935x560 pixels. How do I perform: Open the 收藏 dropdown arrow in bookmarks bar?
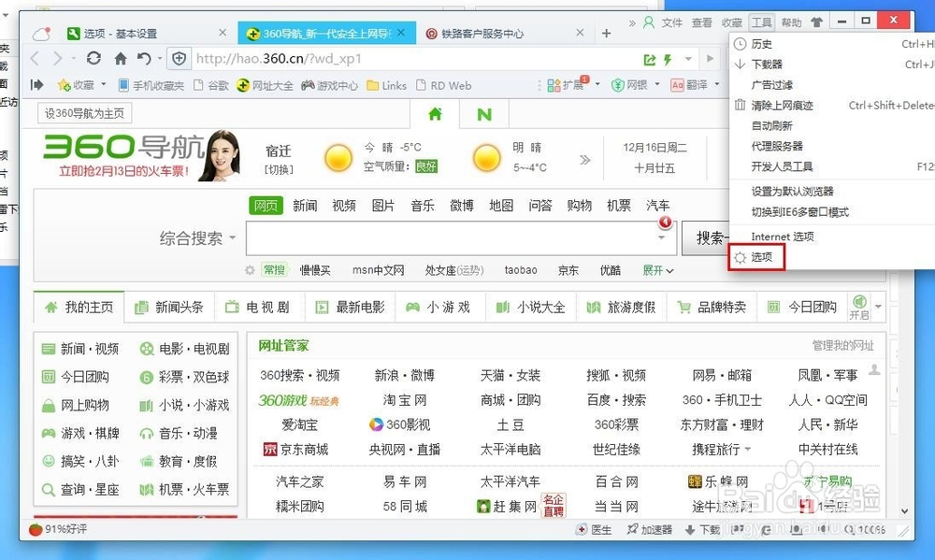point(103,85)
